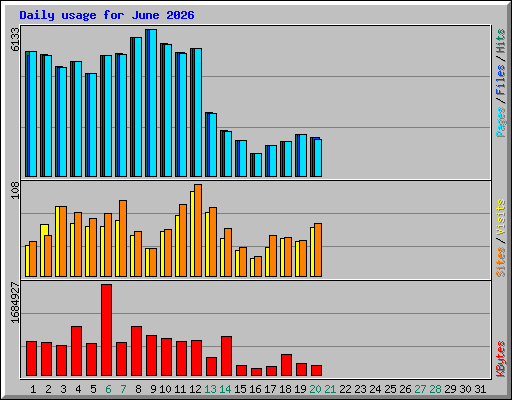Click the tallest cyan hits bar for day 9
This screenshot has height=400, width=512.
pyautogui.click(x=153, y=103)
